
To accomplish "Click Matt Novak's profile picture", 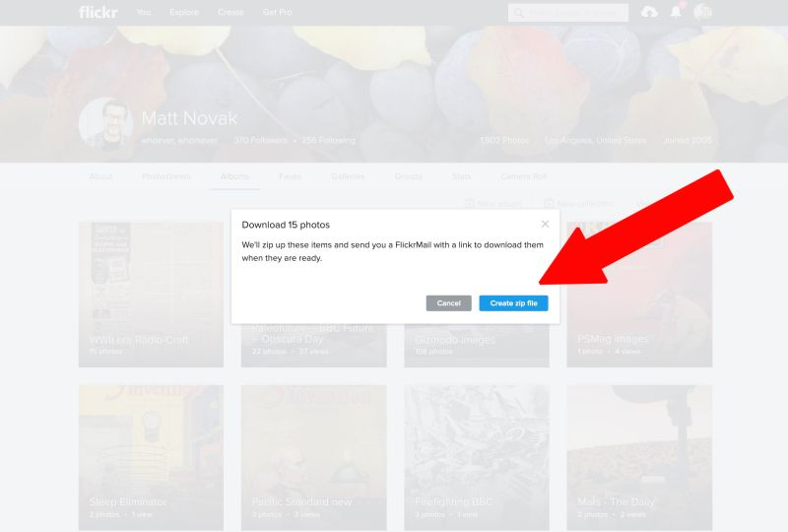I will click(106, 124).
